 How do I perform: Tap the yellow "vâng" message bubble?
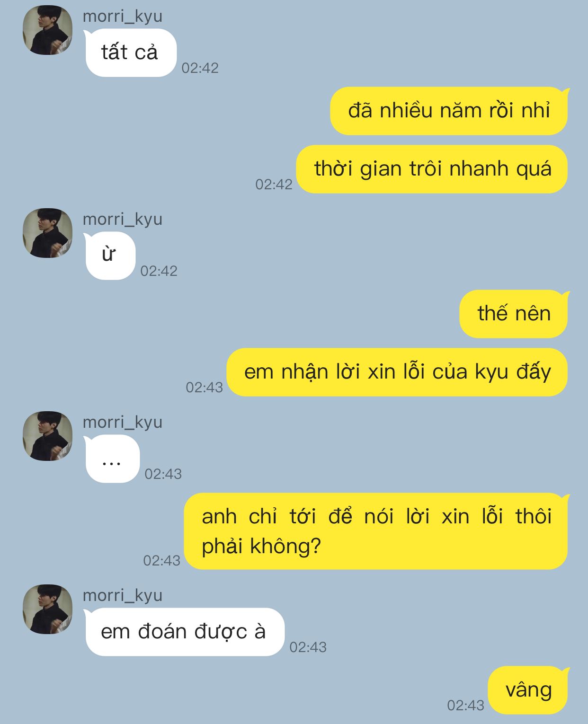pyautogui.click(x=528, y=690)
